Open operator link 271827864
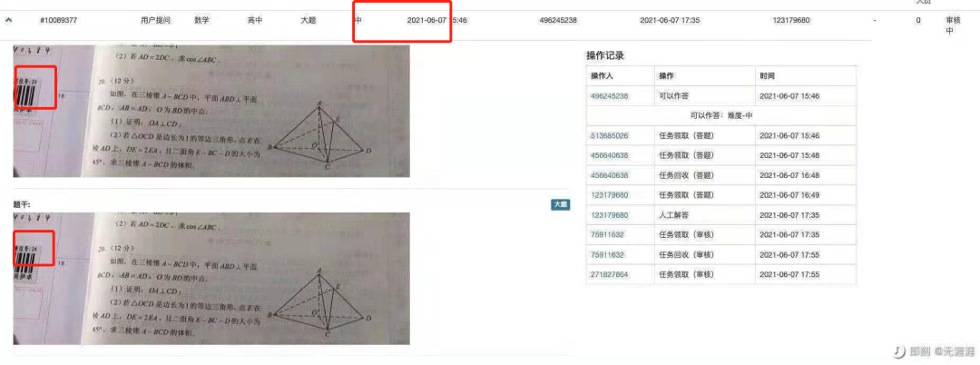980x365 pixels. click(610, 275)
